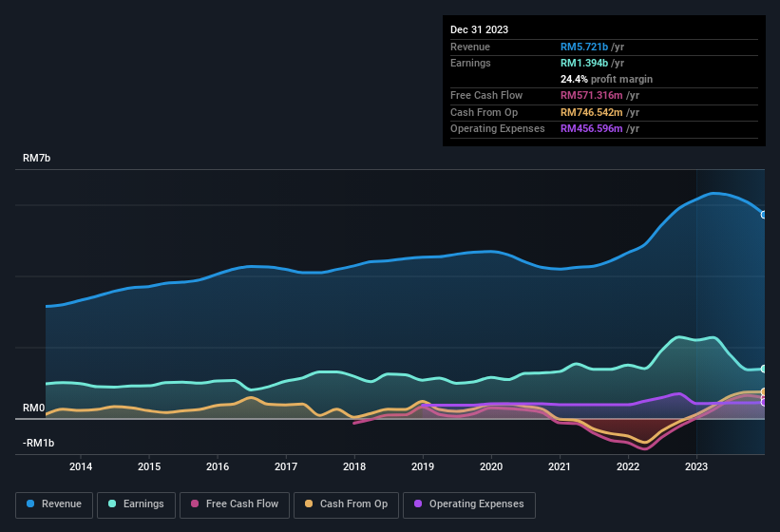The width and height of the screenshot is (780, 532).
Task: Click the purple Operating Expenses end marker
Action: [764, 403]
